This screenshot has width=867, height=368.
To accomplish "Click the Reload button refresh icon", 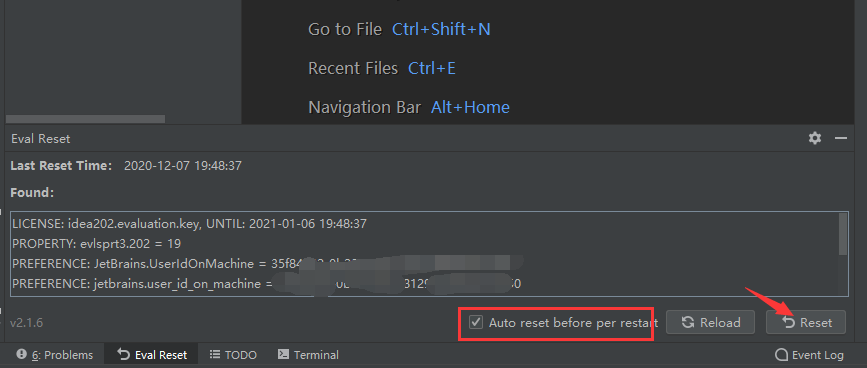I will (688, 322).
